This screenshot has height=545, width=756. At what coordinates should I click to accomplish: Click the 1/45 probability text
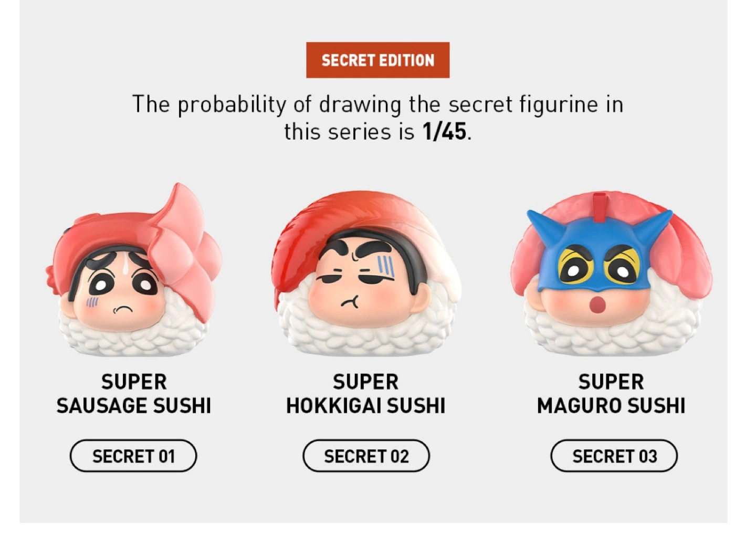click(444, 131)
